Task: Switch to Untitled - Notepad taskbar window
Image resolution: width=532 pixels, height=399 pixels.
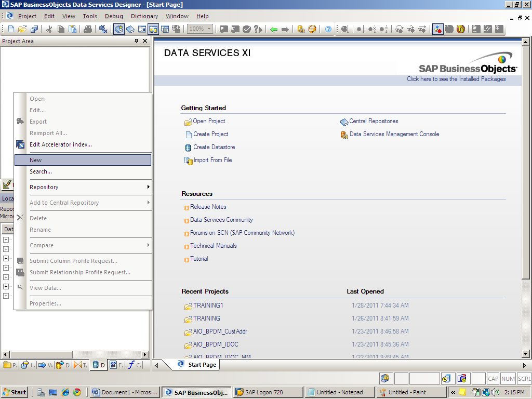Action: (x=340, y=392)
